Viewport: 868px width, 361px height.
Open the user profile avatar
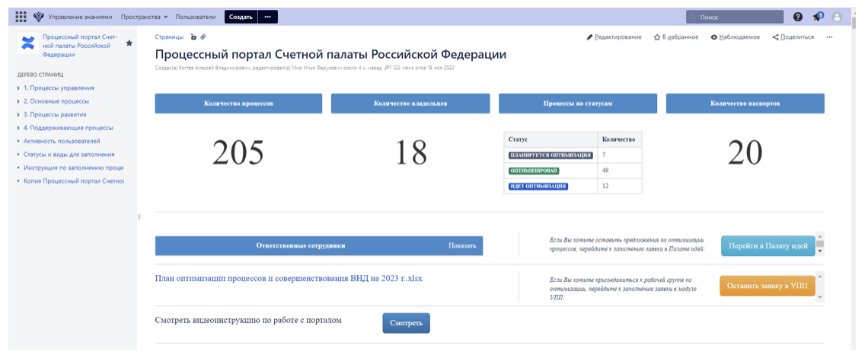(838, 17)
